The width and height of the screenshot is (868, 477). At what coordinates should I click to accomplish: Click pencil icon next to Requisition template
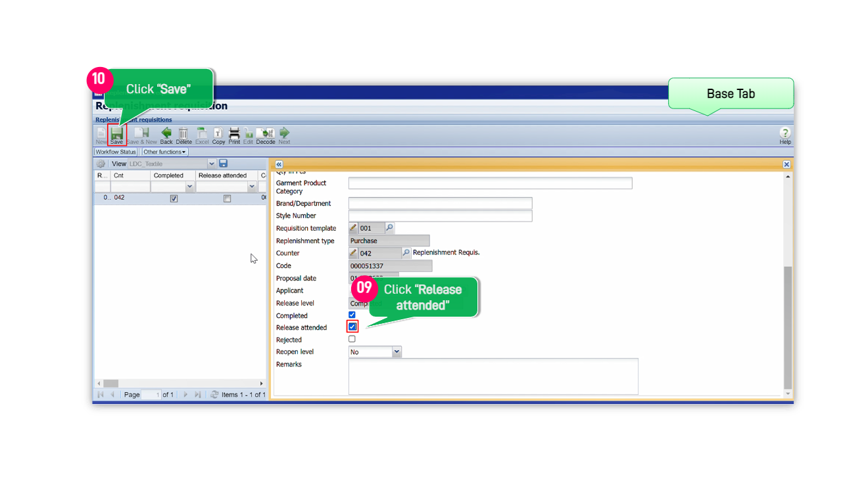click(353, 228)
